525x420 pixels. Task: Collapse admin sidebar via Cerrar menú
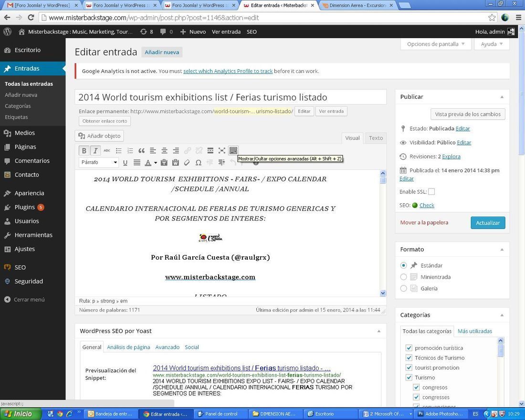[x=24, y=300]
